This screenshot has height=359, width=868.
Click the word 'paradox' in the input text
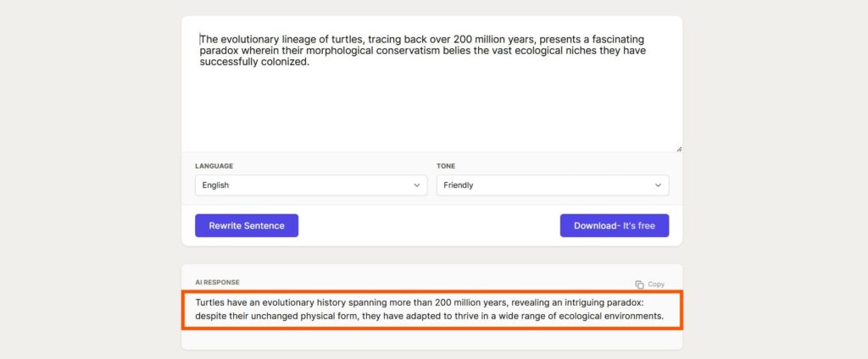pyautogui.click(x=216, y=51)
